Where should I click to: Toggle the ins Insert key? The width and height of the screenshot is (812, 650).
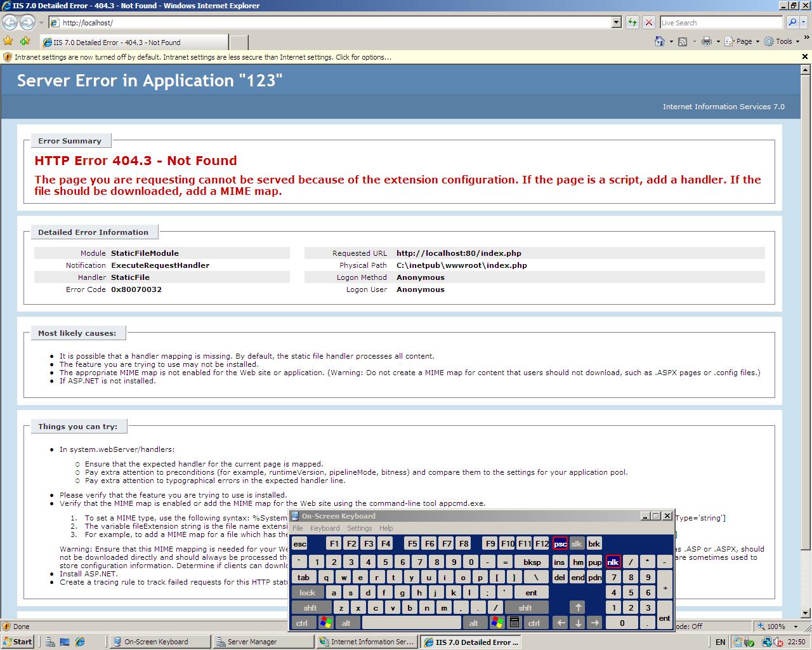click(x=559, y=562)
